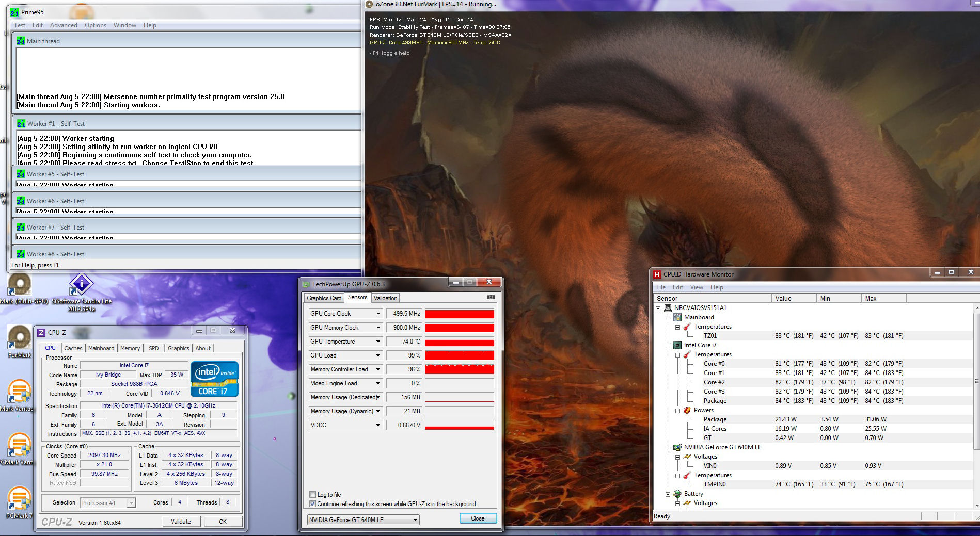Viewport: 980px width, 536px height.
Task: Open the VDDC sensor dropdown
Action: tap(377, 425)
